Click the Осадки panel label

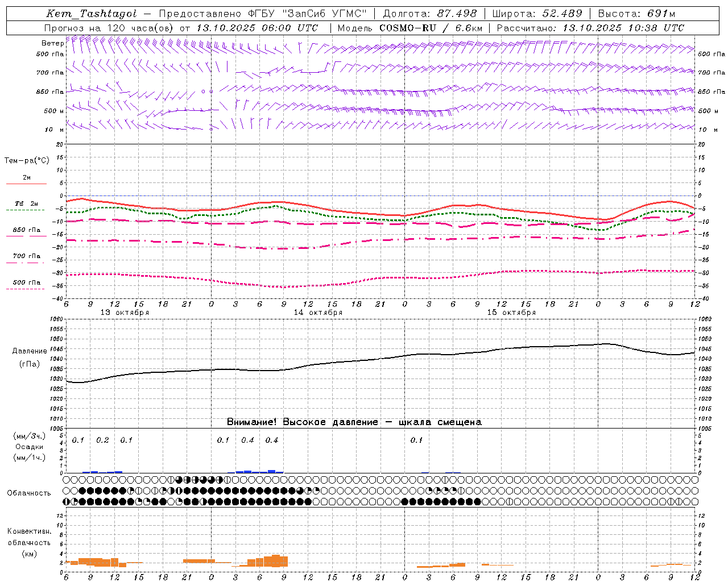[x=30, y=447]
